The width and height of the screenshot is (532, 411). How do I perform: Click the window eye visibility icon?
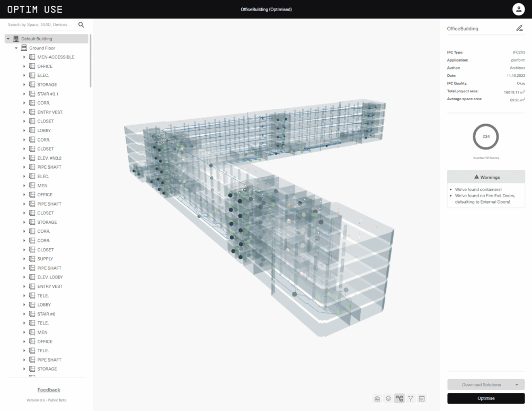pyautogui.click(x=422, y=398)
